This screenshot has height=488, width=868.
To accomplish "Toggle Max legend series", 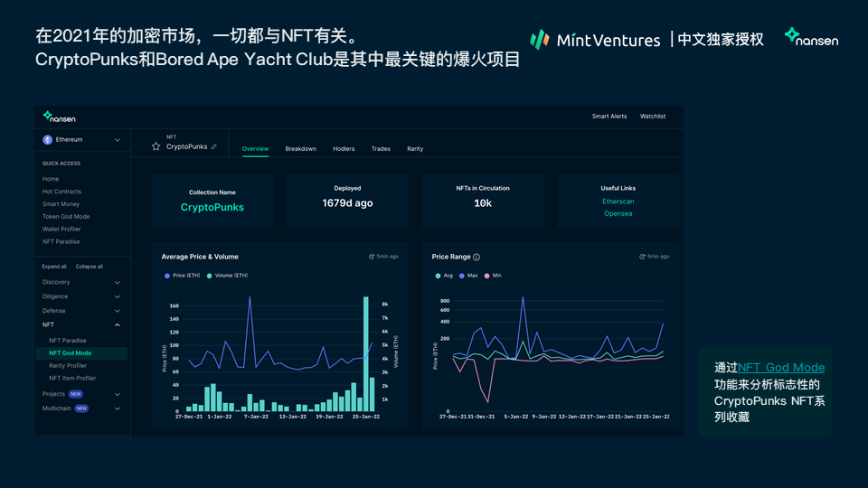I will (468, 276).
